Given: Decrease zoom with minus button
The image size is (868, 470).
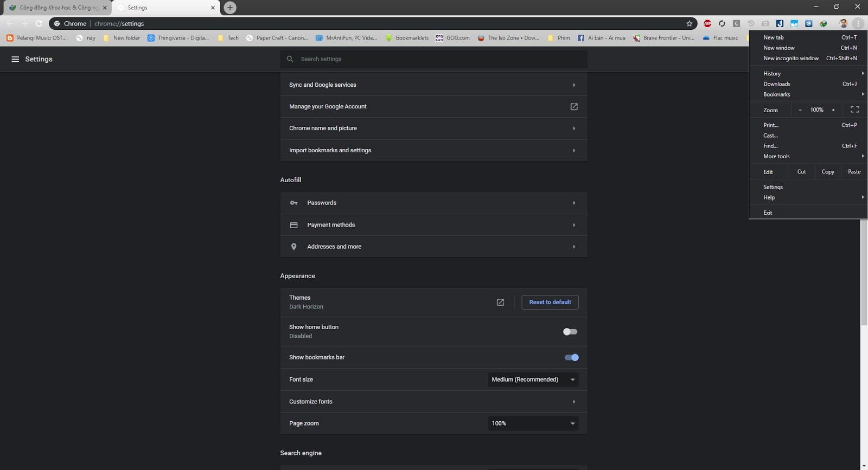Looking at the screenshot, I should point(800,110).
